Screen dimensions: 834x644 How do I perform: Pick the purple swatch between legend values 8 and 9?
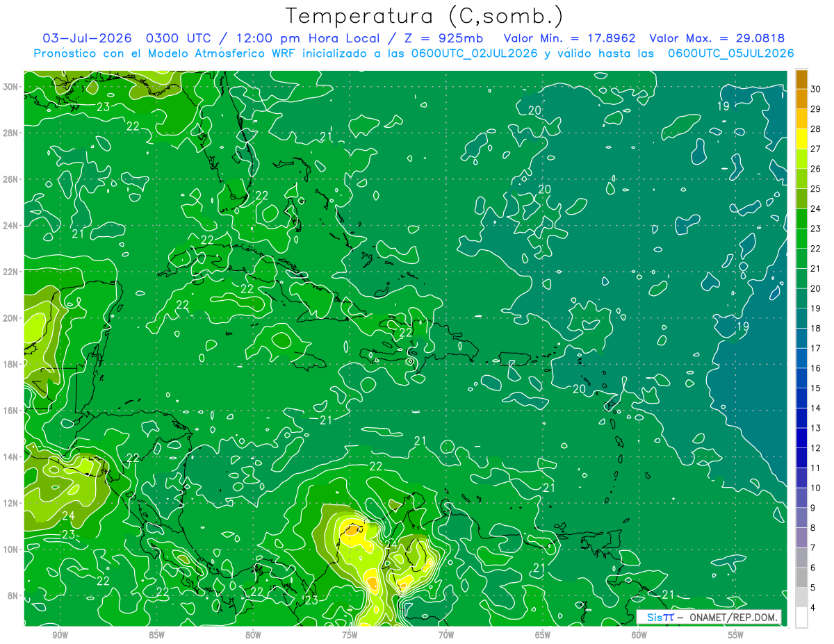801,518
